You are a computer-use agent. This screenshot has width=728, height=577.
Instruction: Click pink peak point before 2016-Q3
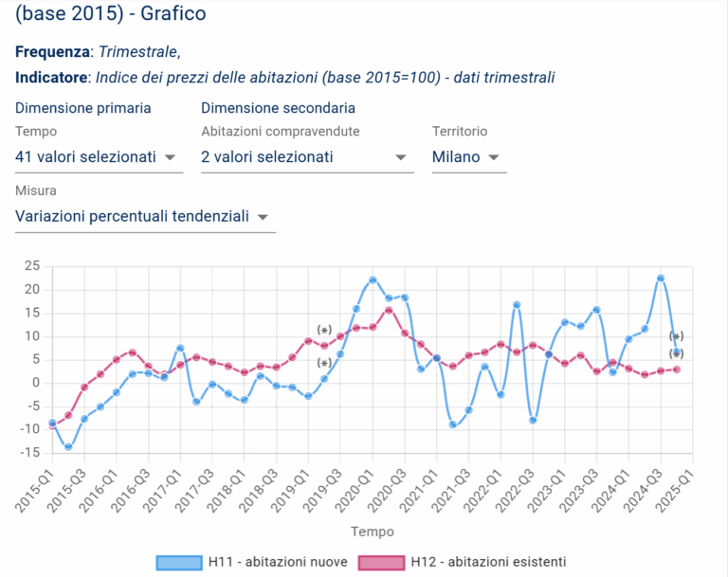point(132,352)
